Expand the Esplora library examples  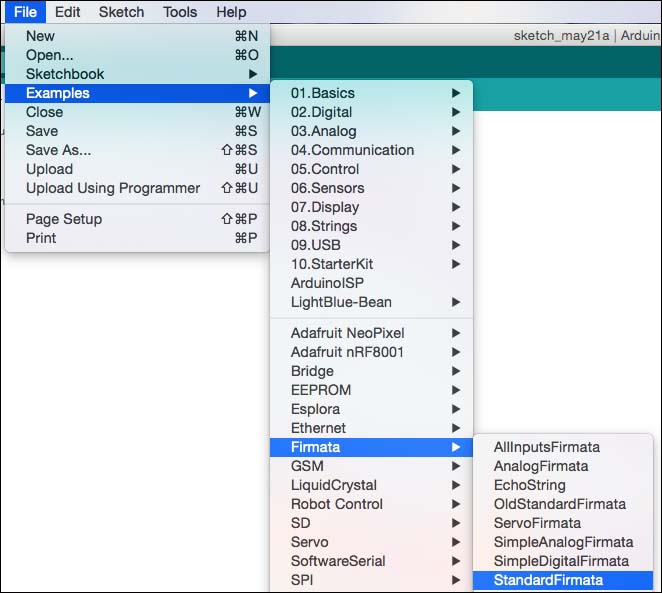(371, 409)
